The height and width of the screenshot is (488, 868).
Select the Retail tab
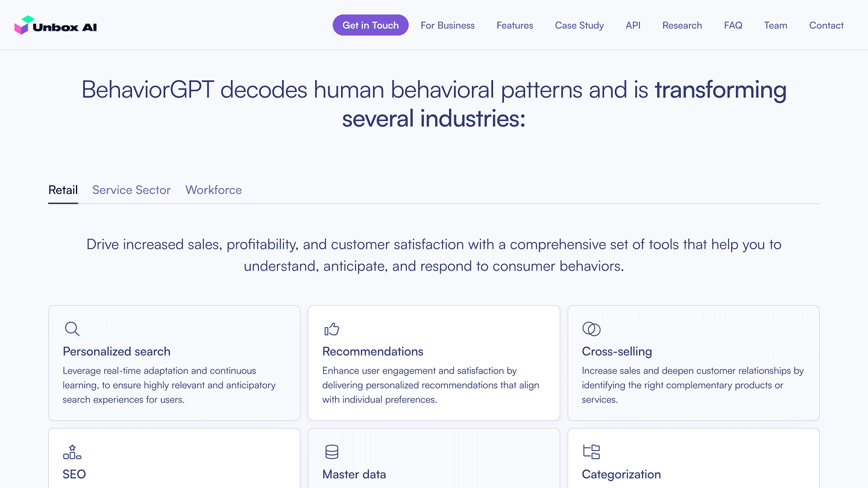pyautogui.click(x=63, y=190)
